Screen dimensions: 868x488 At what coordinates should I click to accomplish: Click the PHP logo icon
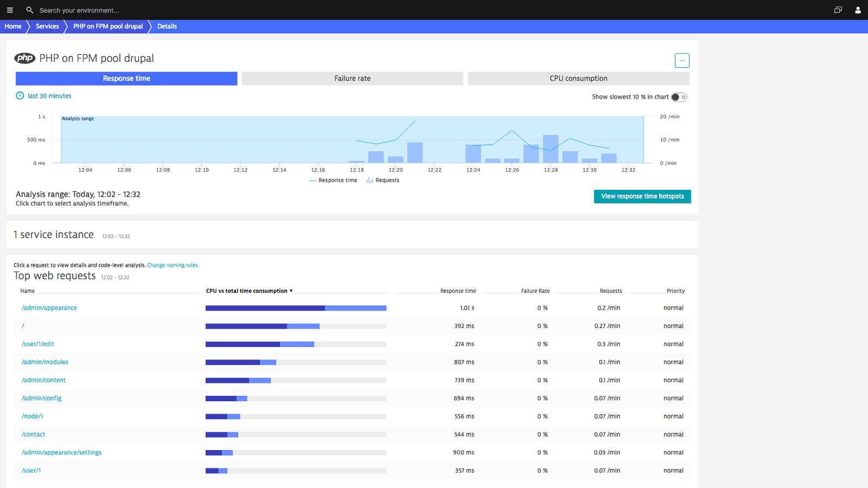[25, 58]
